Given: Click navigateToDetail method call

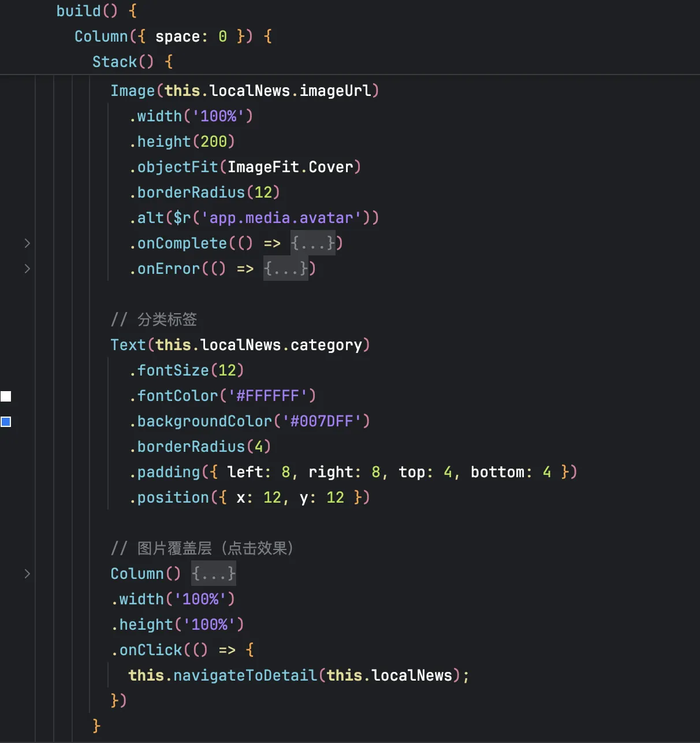Looking at the screenshot, I should click(x=245, y=675).
